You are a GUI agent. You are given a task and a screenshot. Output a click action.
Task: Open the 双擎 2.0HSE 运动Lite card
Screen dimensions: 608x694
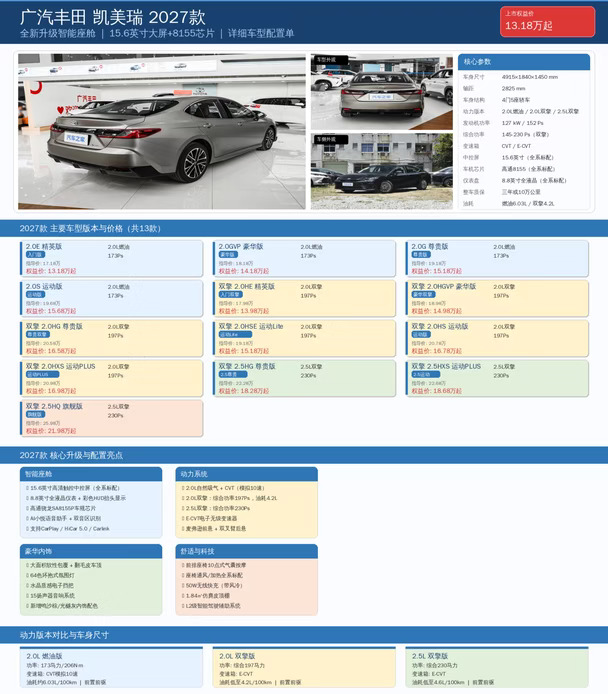pos(304,338)
